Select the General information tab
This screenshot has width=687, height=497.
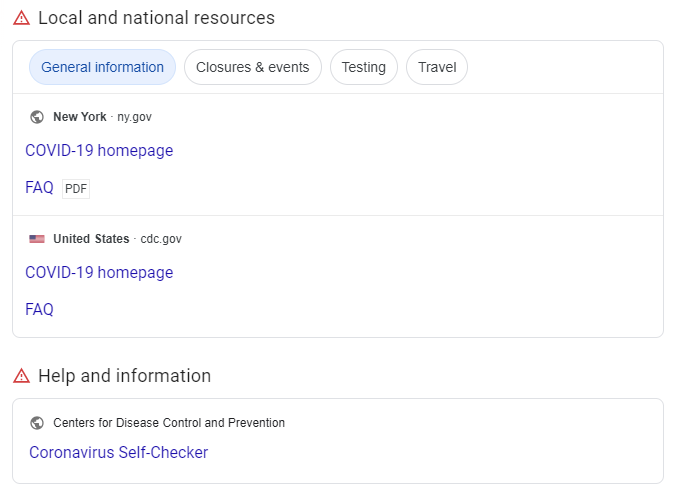[102, 67]
